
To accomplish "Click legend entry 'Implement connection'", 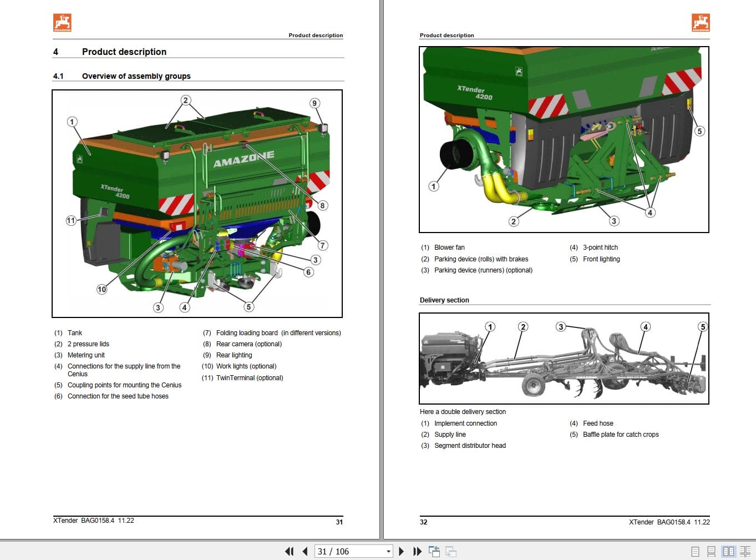I will [x=465, y=423].
